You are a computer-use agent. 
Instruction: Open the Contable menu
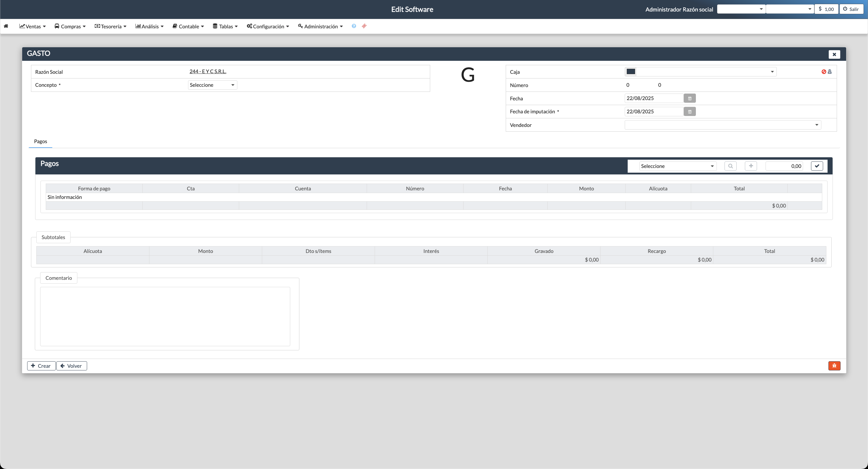point(188,26)
